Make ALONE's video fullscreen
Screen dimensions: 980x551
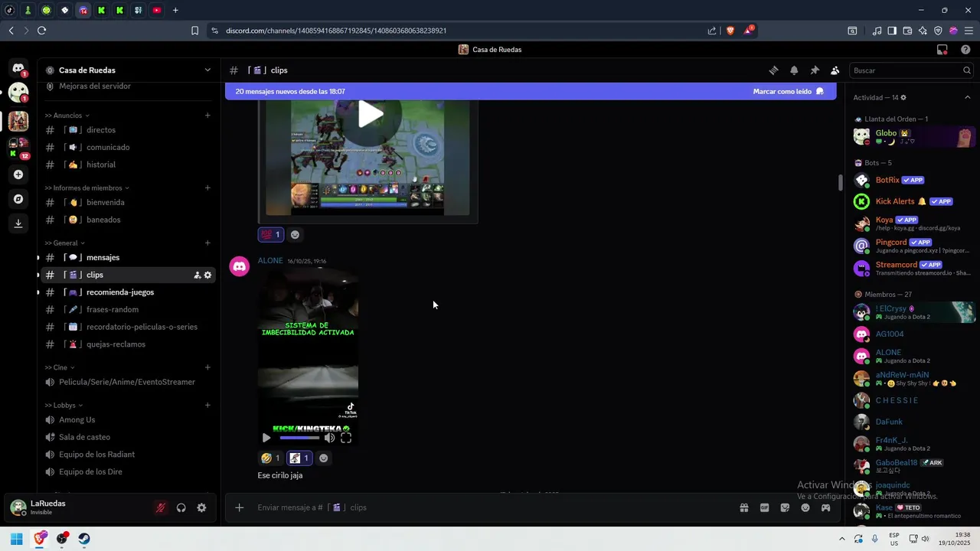click(x=346, y=438)
